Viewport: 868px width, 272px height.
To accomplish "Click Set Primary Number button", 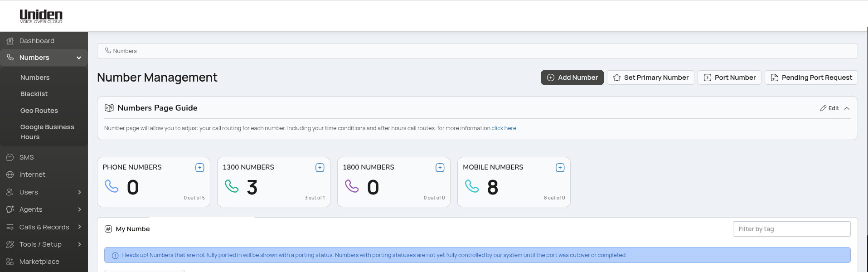I will 650,78.
